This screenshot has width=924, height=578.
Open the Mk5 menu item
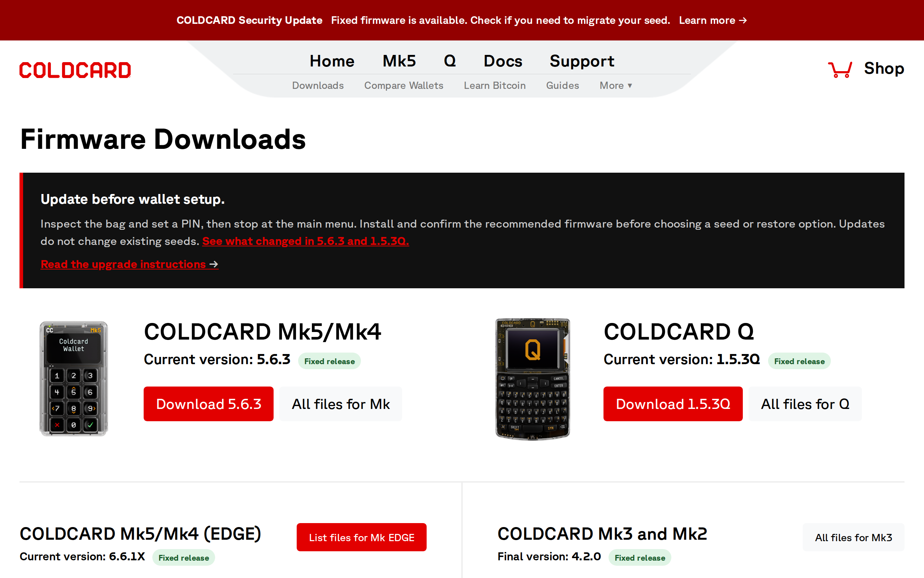(x=399, y=61)
